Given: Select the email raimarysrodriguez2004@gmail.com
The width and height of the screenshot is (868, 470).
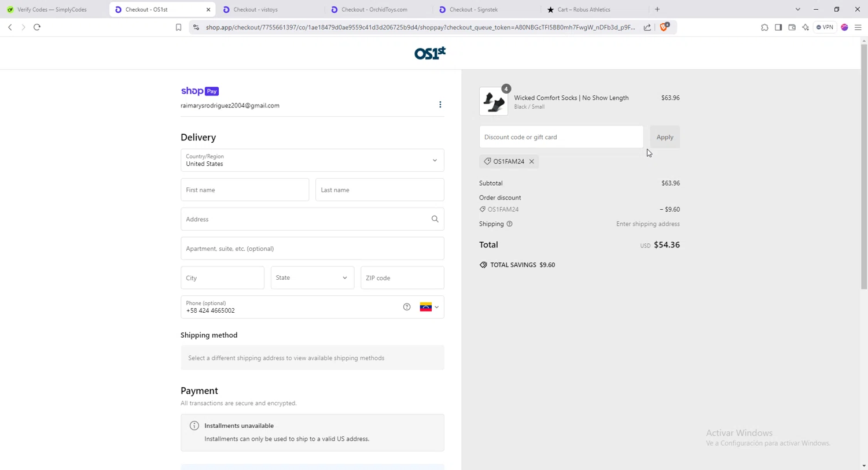Looking at the screenshot, I should tap(230, 105).
